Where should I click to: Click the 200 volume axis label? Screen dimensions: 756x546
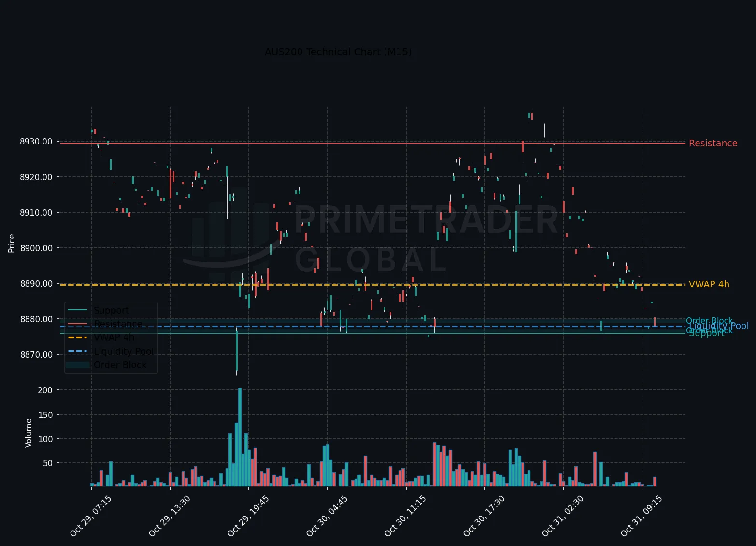45,390
